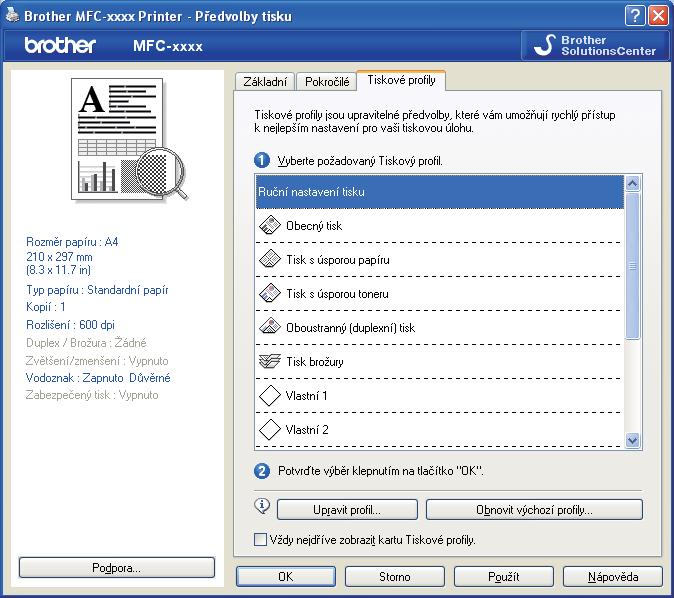Click Rozlišení : 600 dpi text
The image size is (674, 598).
coord(70,325)
